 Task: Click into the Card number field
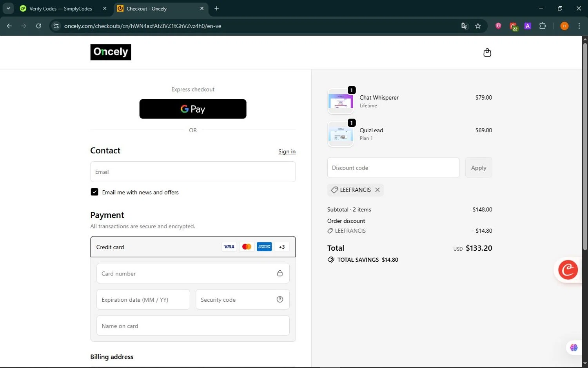pyautogui.click(x=193, y=273)
